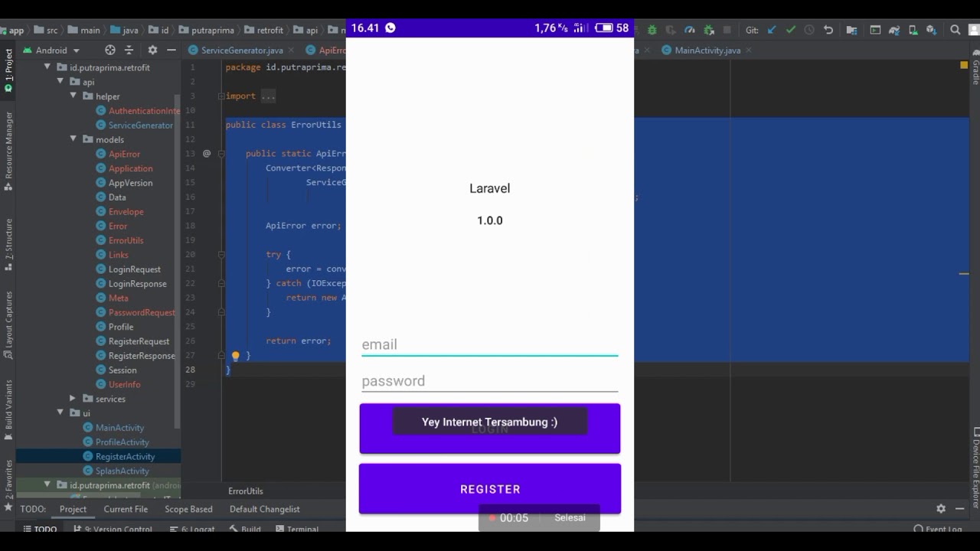This screenshot has height=551, width=980.
Task: Tap the LOGIN button behind the toast
Action: 490,429
